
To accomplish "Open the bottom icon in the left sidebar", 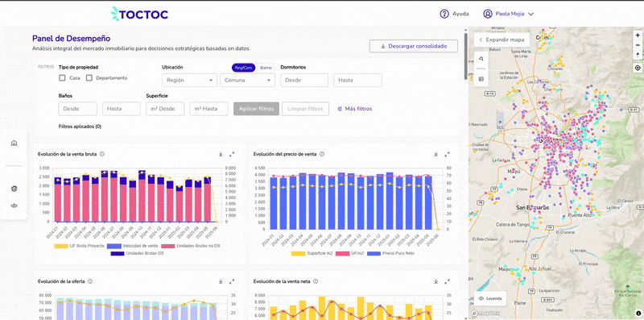I will point(14,206).
